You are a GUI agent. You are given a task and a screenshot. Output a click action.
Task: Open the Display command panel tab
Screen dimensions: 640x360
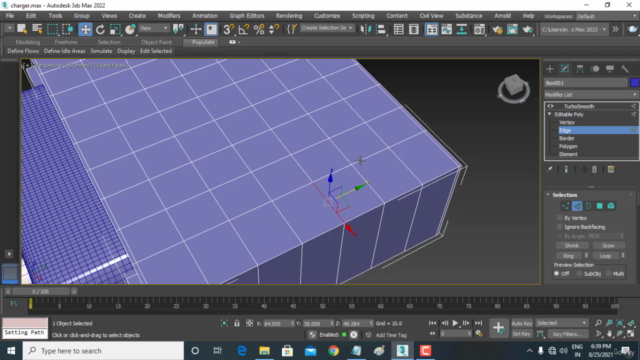click(x=610, y=69)
